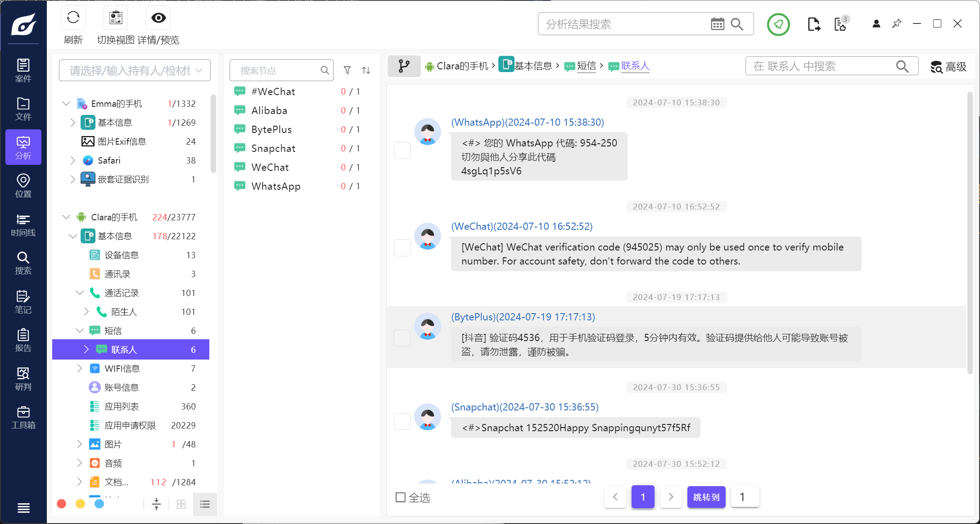
Task: Open Timeline (时间线) in left sidebar
Action: point(23,225)
